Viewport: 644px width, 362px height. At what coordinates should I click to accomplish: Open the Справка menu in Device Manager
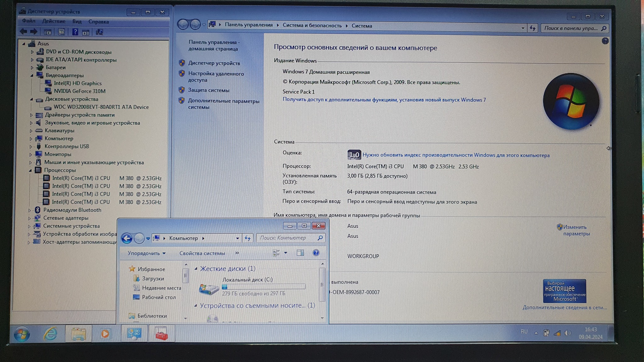tap(98, 22)
